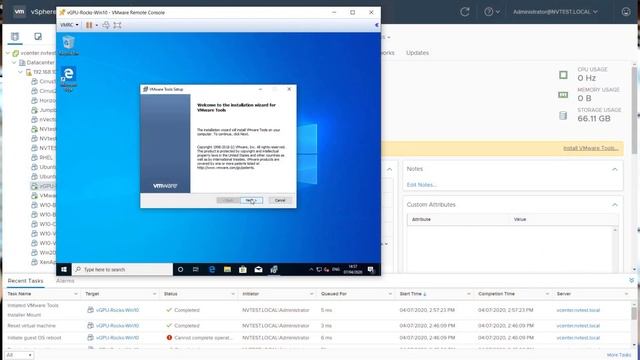Open the VMRC dropdown menu in the console window

tap(69, 25)
